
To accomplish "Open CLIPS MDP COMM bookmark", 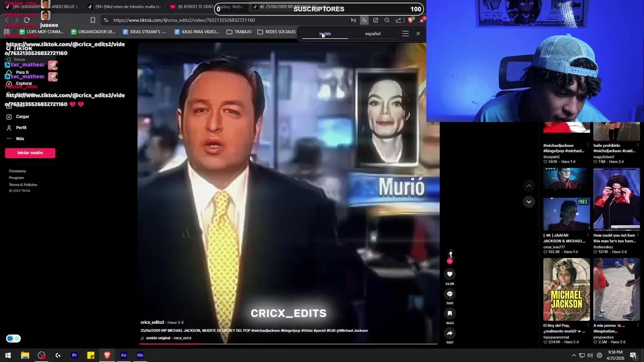I will (41, 32).
